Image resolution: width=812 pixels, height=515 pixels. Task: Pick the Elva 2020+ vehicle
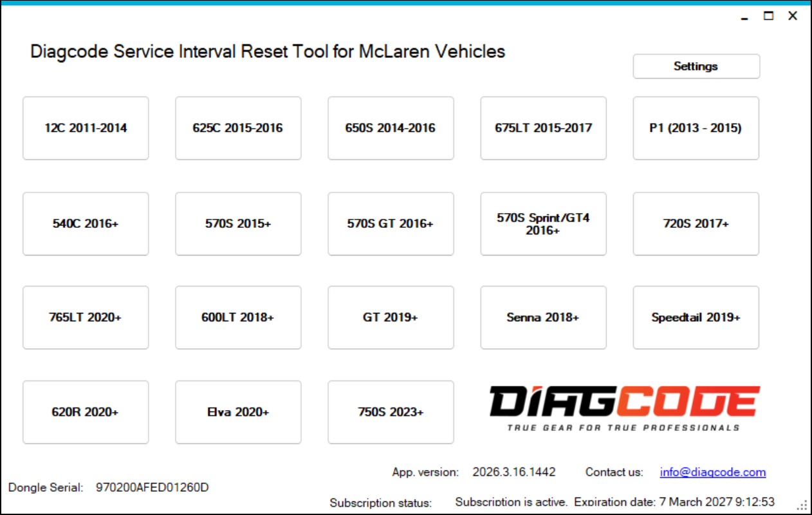coord(238,412)
